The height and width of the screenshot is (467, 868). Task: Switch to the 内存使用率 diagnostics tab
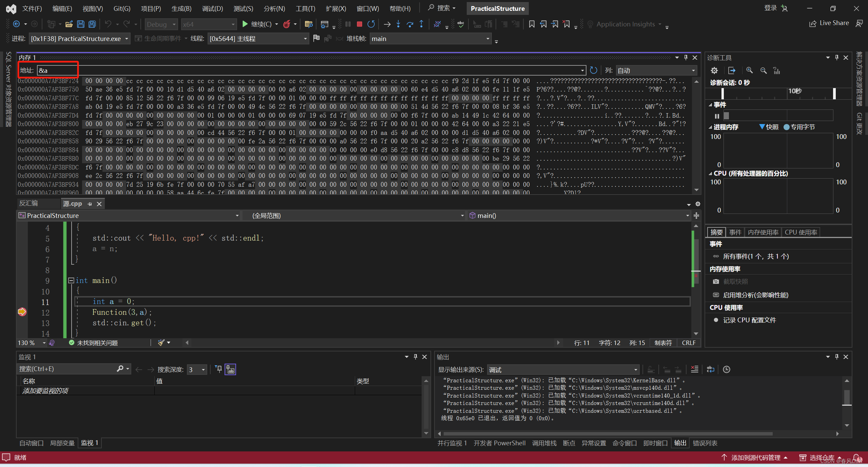click(x=763, y=232)
